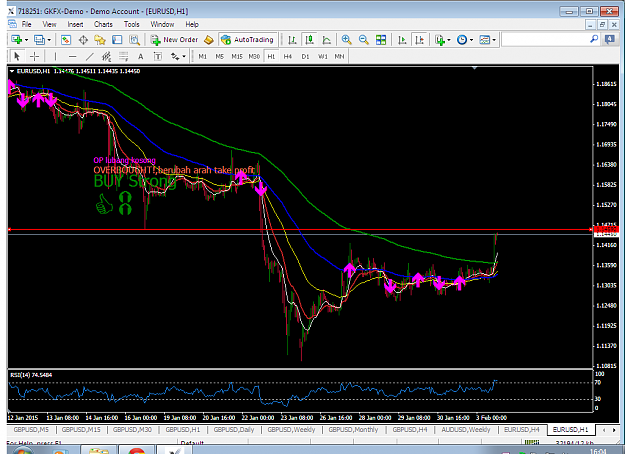Viewport: 625px width, 454px height.
Task: Zoom in the chart
Action: click(x=346, y=39)
